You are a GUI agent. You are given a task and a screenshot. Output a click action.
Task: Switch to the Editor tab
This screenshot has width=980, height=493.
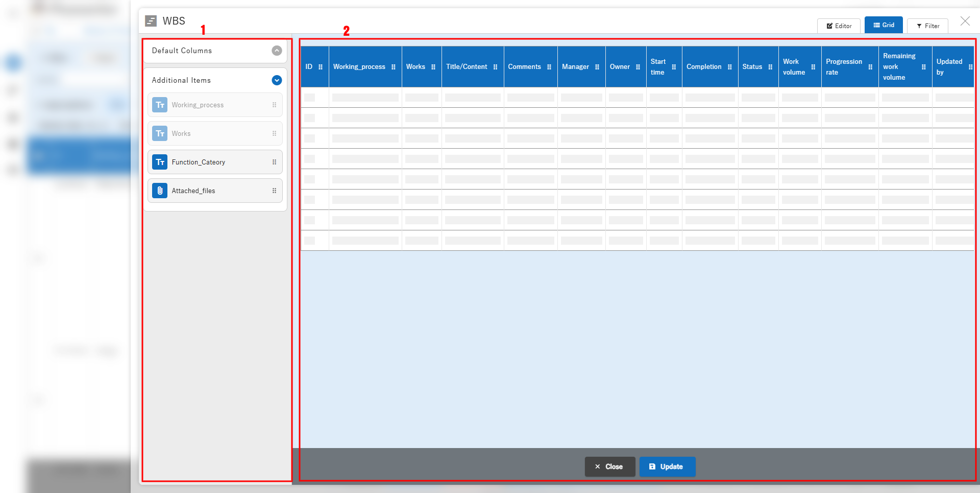(839, 26)
